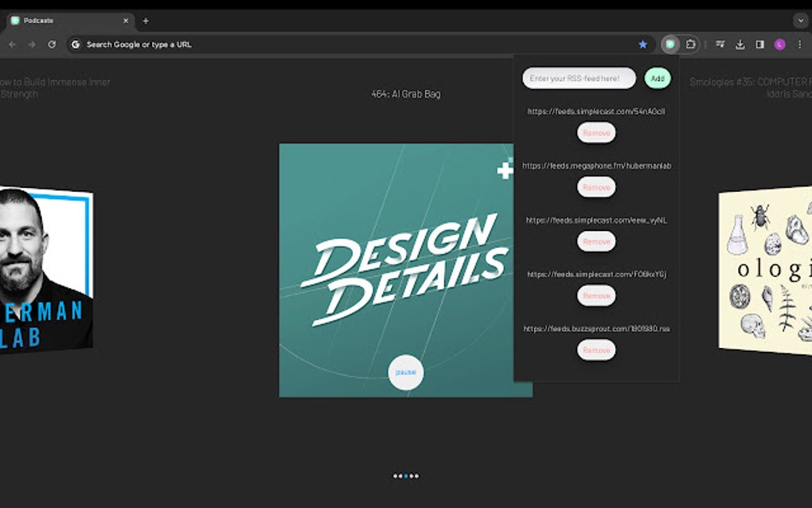Image resolution: width=812 pixels, height=508 pixels.
Task: Select the Huberman Lab cover art
Action: point(46,270)
